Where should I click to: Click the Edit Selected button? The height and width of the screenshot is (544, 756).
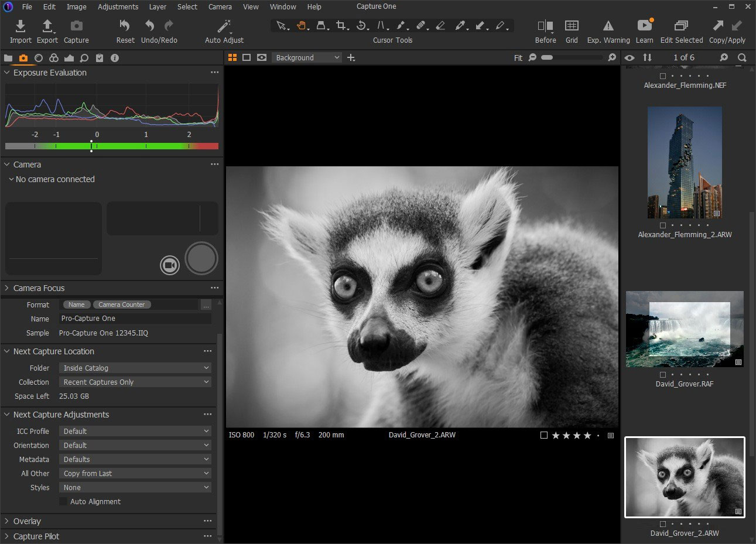(x=681, y=26)
